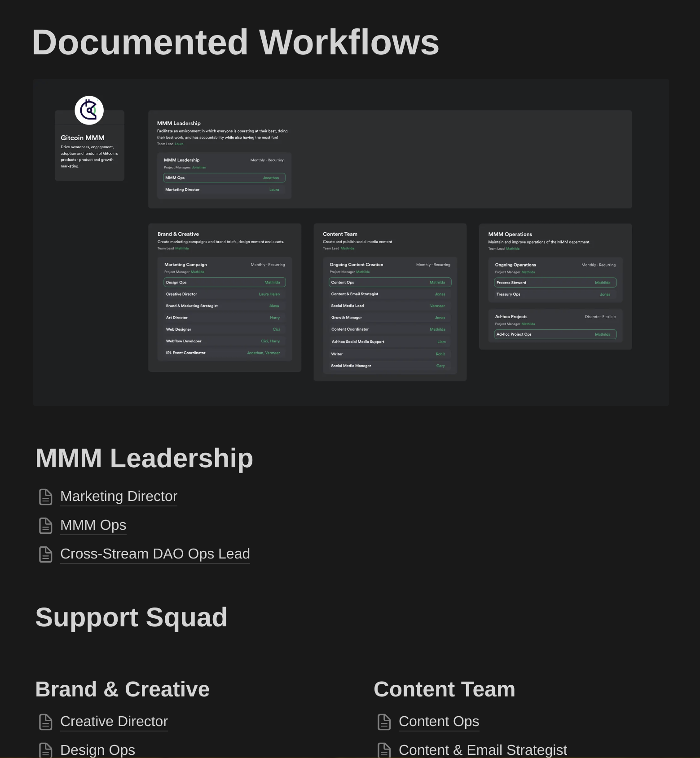700x758 pixels.
Task: Open the Content Ops page link
Action: [439, 721]
